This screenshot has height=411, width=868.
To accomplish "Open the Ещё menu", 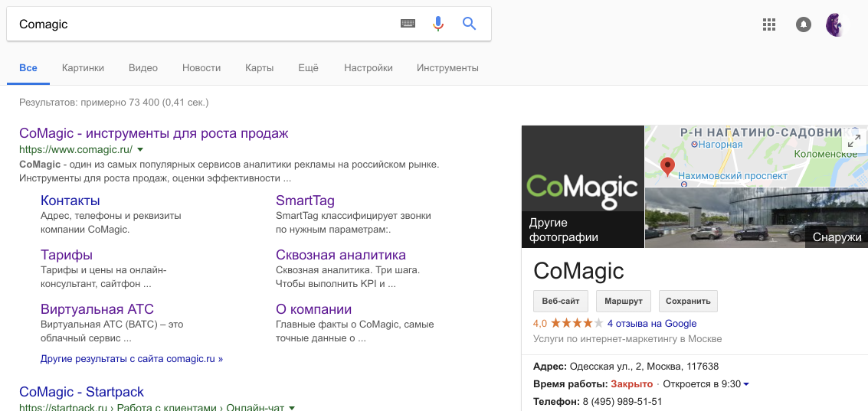I will click(308, 68).
